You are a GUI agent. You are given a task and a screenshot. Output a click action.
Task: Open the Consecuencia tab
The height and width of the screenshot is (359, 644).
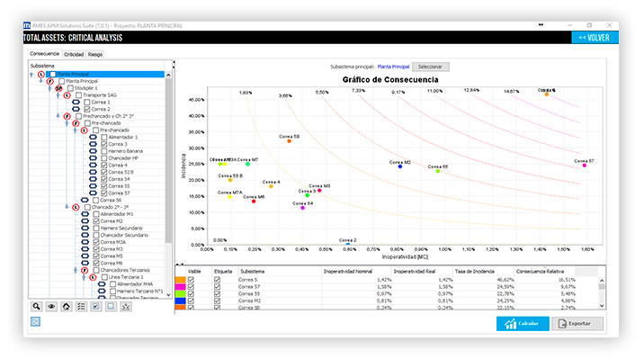44,54
